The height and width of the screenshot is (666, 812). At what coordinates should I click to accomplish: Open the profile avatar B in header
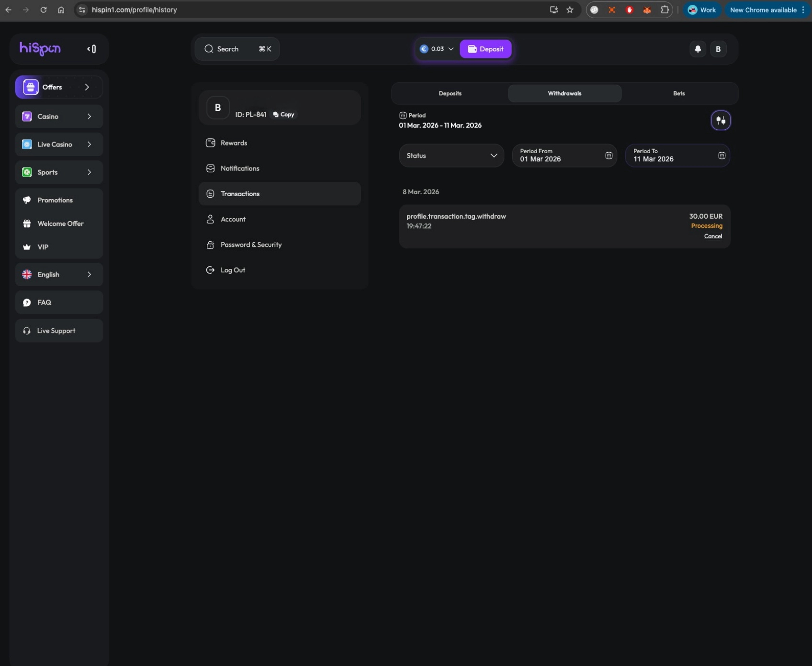click(718, 49)
